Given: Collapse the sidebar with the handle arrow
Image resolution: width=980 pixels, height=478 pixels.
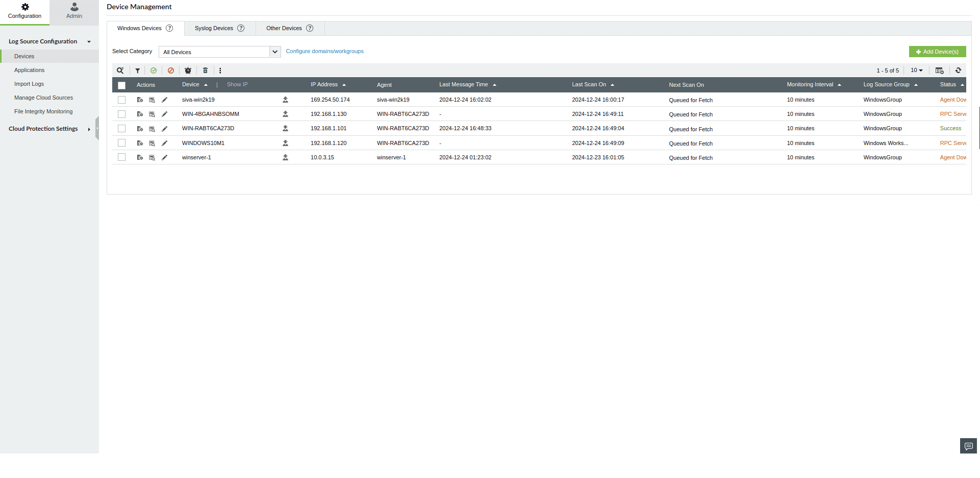Looking at the screenshot, I should pyautogui.click(x=97, y=129).
